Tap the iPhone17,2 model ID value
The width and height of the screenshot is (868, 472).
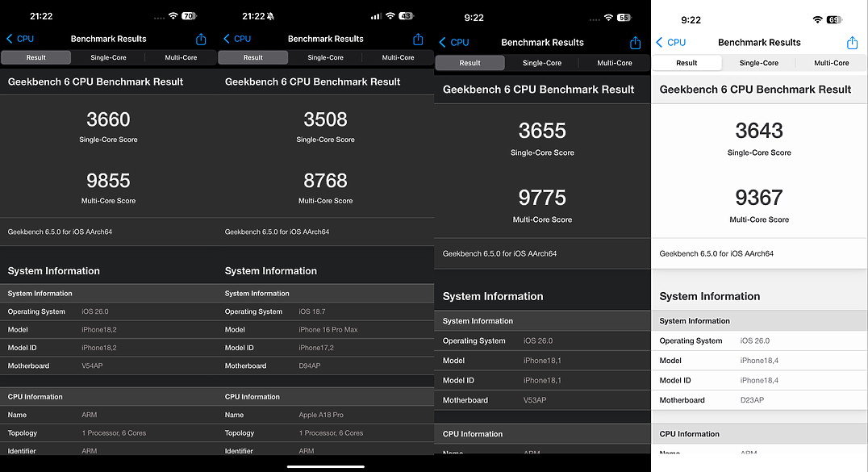pos(316,348)
